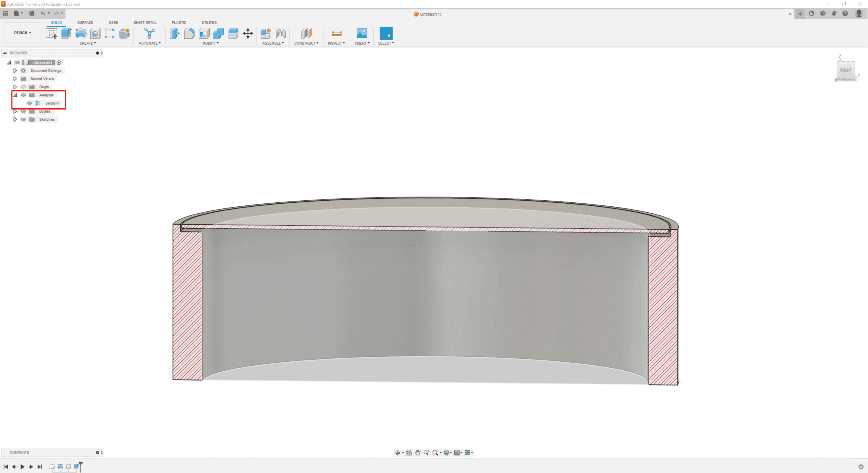
Task: Open the MODIFY dropdown menu
Action: pos(210,43)
